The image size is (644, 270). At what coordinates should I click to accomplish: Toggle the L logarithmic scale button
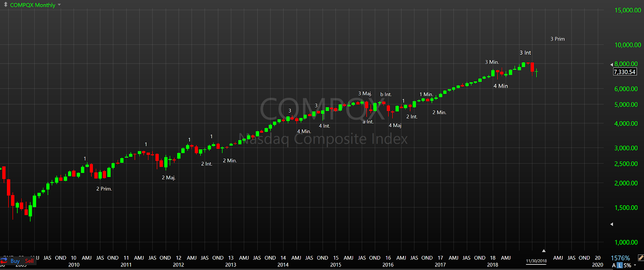619,265
